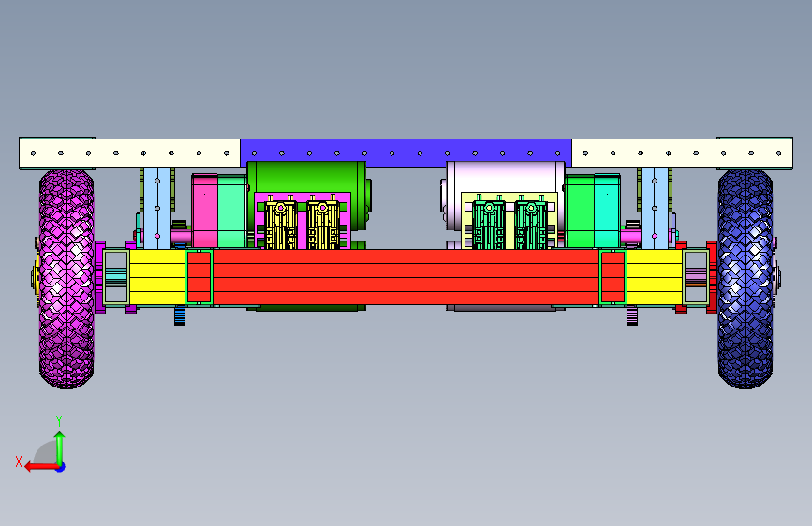Viewport: 812px width, 526px height.
Task: Click the blue Z axis dot of triad
Action: tap(61, 467)
